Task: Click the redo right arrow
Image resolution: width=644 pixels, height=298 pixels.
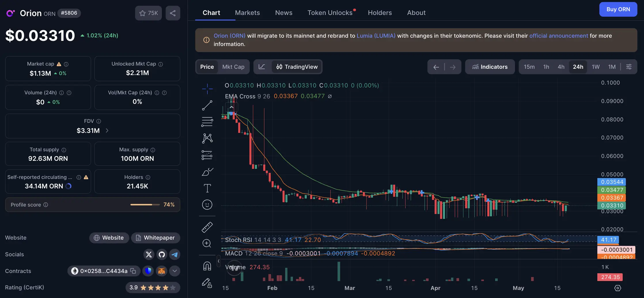Action: coord(453,67)
